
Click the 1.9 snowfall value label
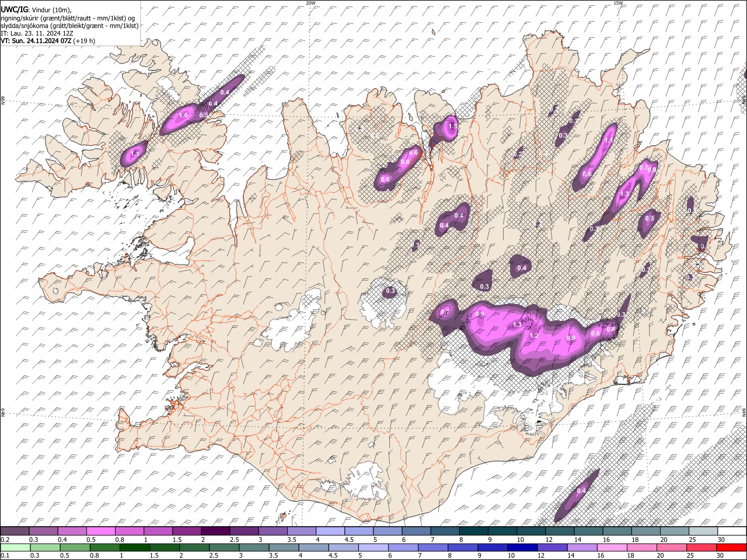[452, 126]
